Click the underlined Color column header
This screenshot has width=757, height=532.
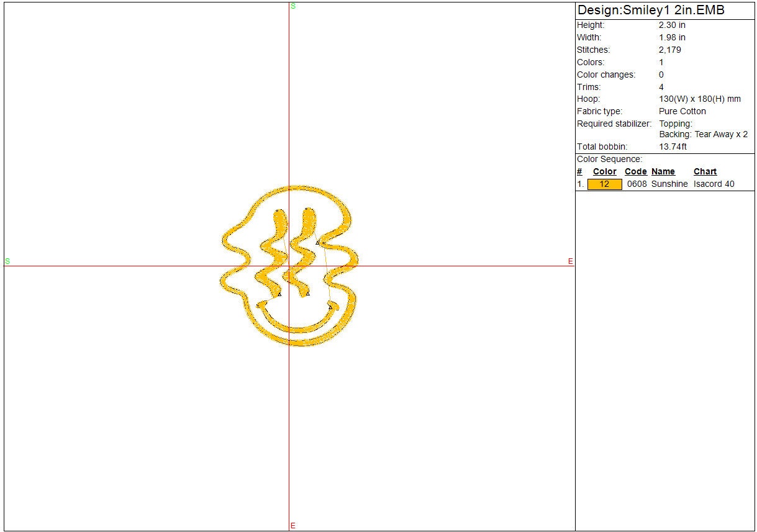pos(604,172)
